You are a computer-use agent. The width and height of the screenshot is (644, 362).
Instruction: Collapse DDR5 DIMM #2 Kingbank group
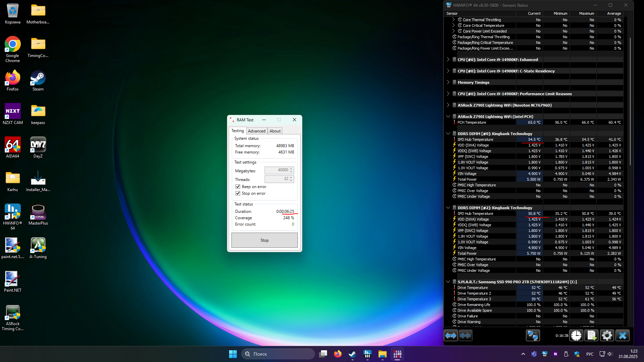(448, 208)
